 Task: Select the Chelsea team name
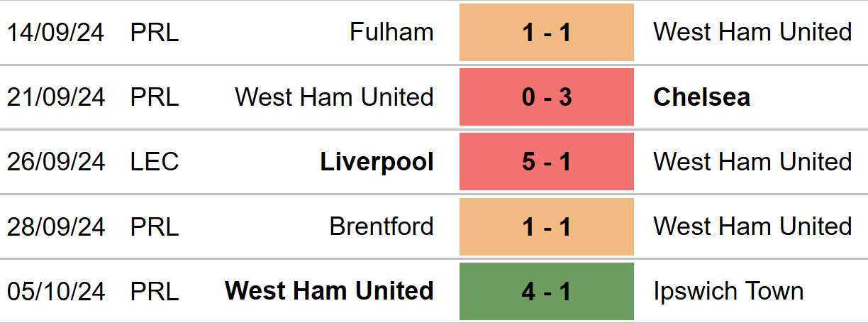[702, 97]
